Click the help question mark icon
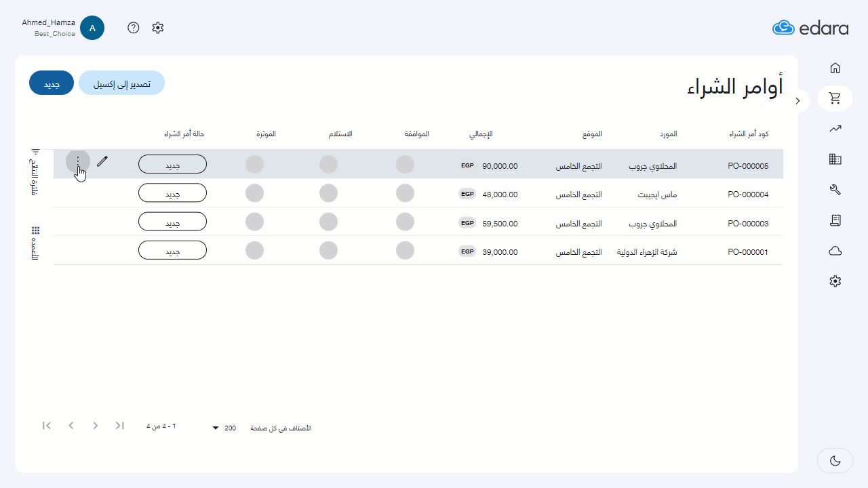 134,28
